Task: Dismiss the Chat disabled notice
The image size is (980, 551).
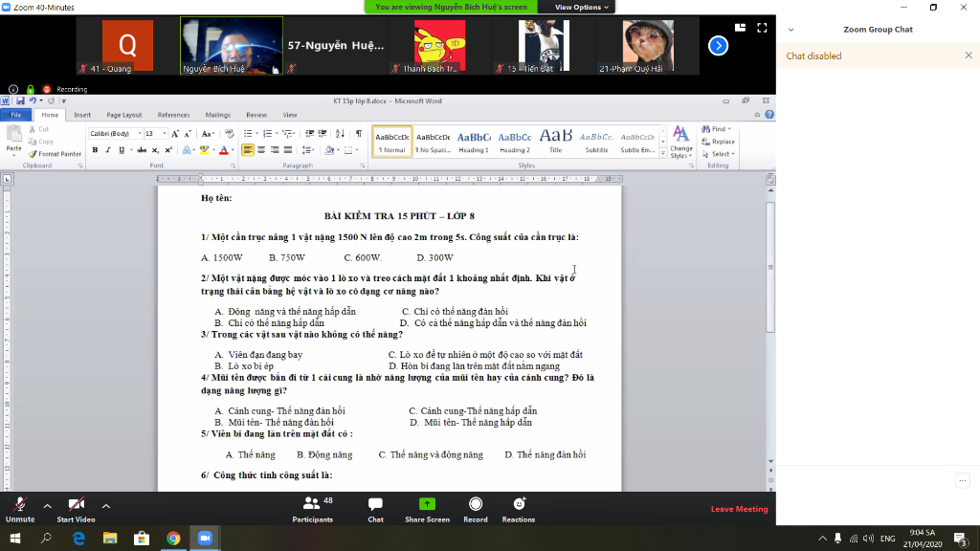Action: click(969, 55)
